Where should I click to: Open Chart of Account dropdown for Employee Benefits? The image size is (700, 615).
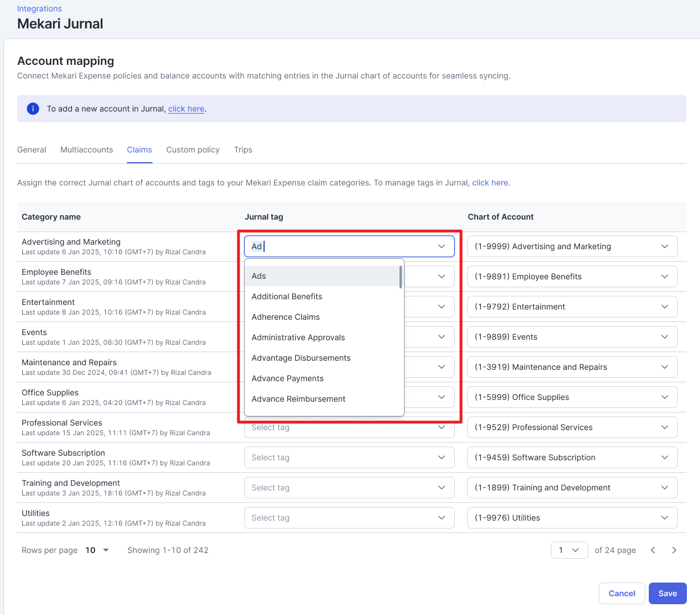pyautogui.click(x=573, y=276)
